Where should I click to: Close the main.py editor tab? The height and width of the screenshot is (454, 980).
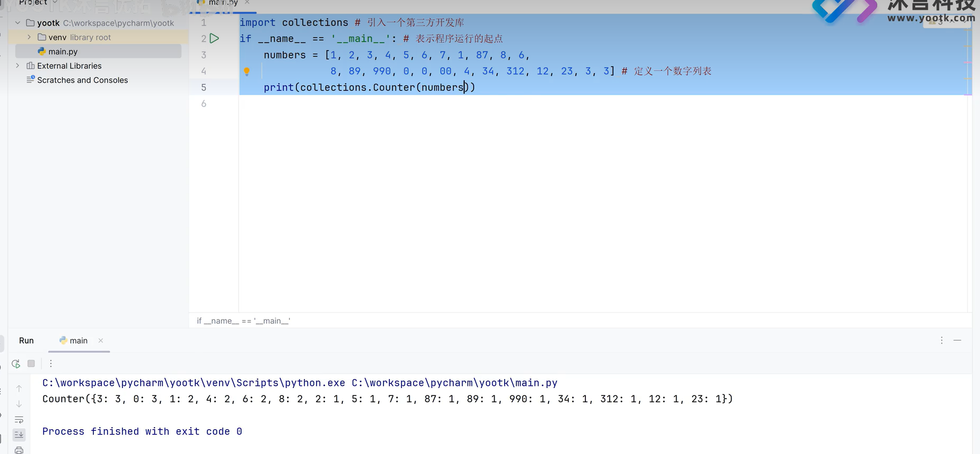pyautogui.click(x=247, y=3)
